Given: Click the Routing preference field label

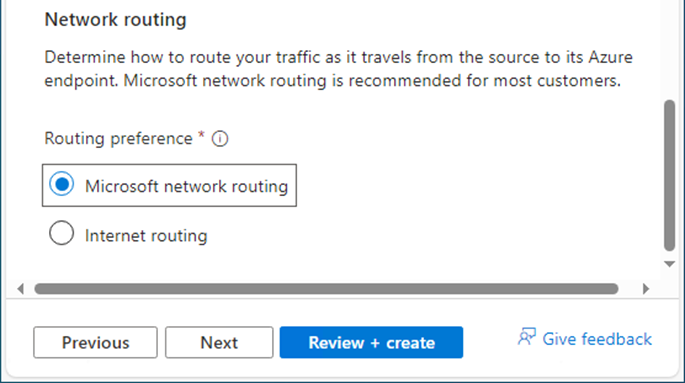Looking at the screenshot, I should click(x=118, y=138).
